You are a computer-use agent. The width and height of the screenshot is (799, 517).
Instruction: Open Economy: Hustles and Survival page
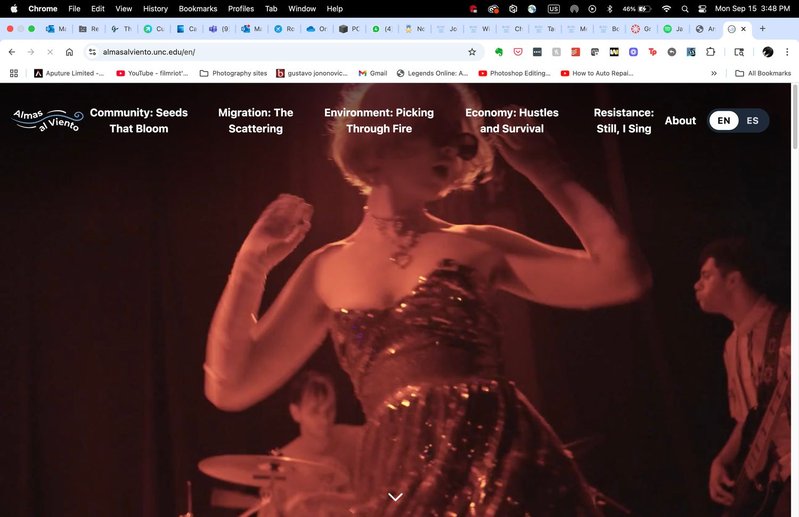(512, 121)
